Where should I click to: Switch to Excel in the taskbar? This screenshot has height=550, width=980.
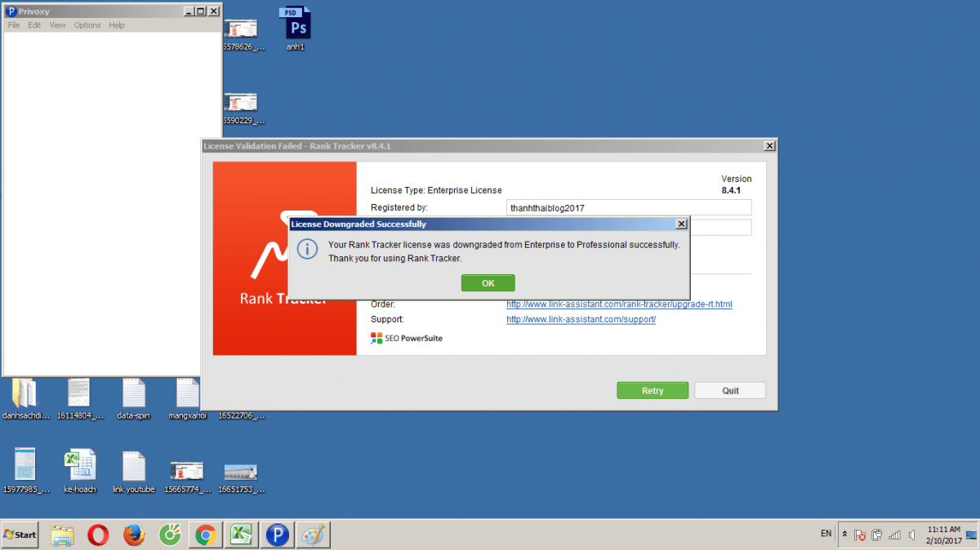242,535
